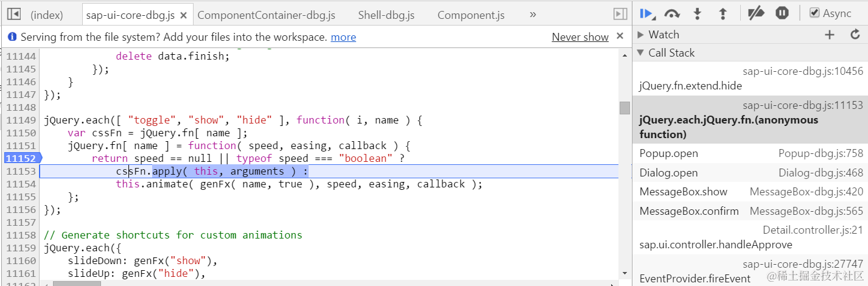Image resolution: width=868 pixels, height=286 pixels.
Task: Click 'this.animate' in line 11154
Action: 152,184
